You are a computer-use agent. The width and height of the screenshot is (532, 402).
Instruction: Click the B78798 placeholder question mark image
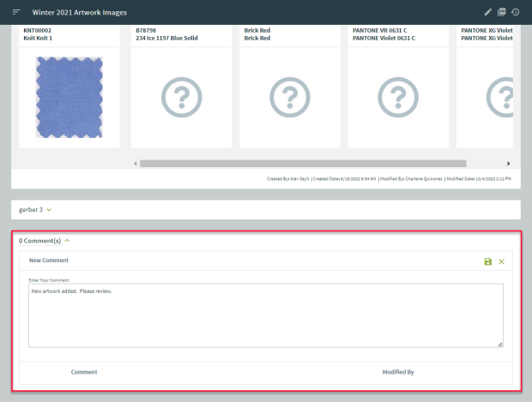pyautogui.click(x=181, y=97)
